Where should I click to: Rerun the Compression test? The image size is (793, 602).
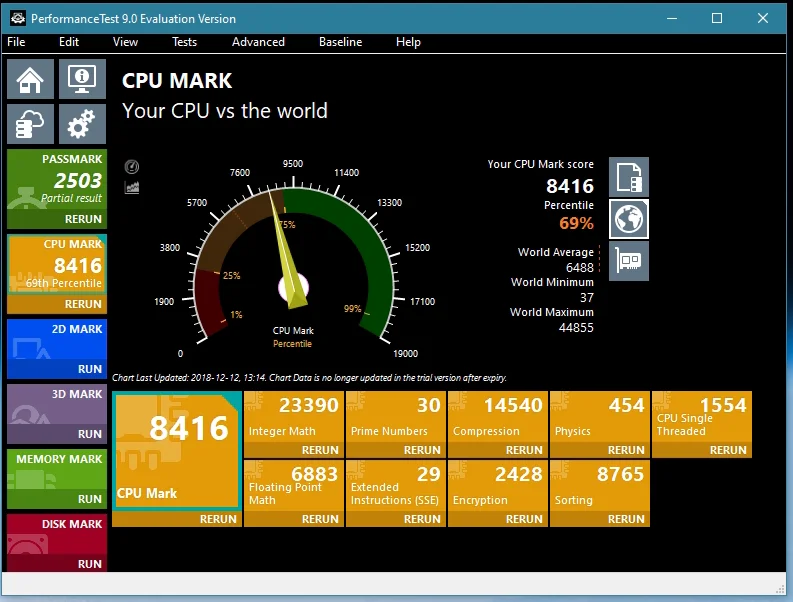pos(498,450)
